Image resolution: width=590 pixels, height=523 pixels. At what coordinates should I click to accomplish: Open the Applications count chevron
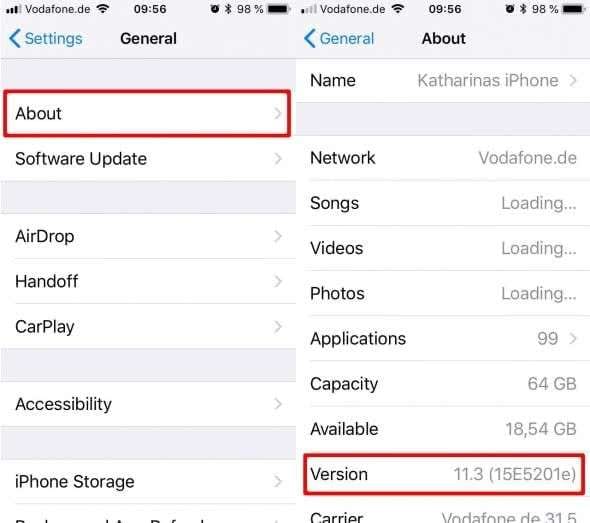tap(573, 338)
